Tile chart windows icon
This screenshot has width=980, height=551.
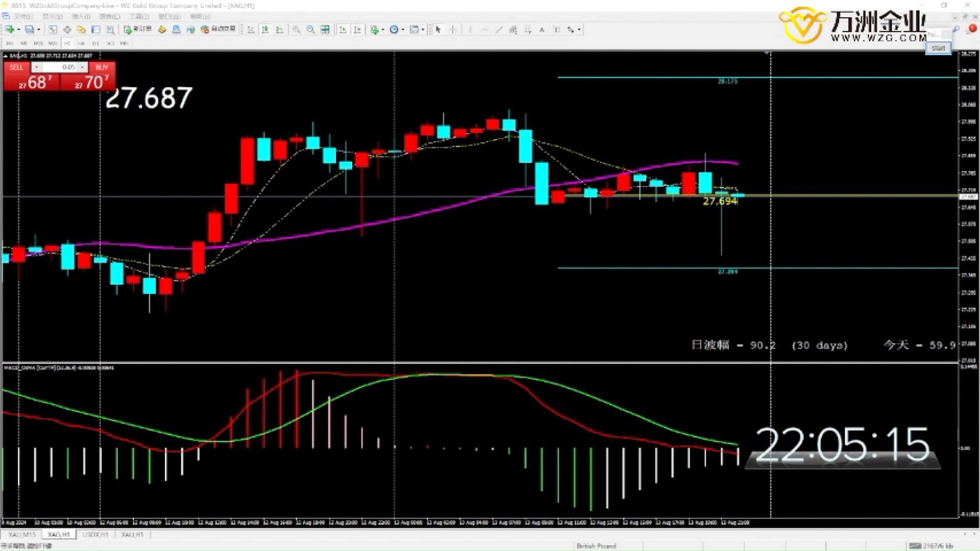tap(325, 30)
